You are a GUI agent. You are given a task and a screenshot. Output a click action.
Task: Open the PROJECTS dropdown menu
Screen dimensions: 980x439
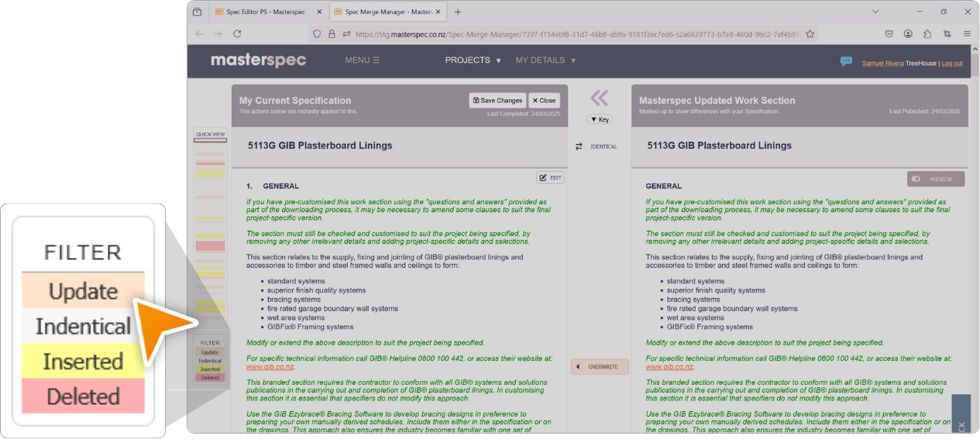tap(473, 60)
